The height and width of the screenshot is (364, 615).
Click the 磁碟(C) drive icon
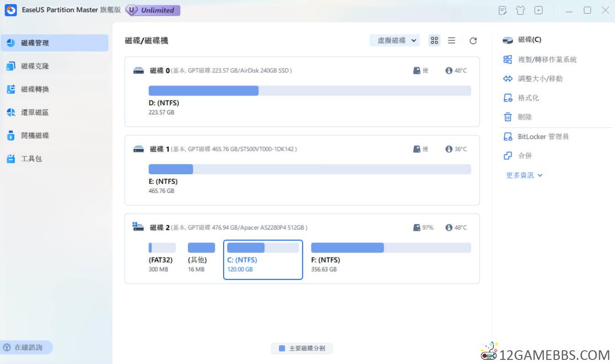pos(508,40)
